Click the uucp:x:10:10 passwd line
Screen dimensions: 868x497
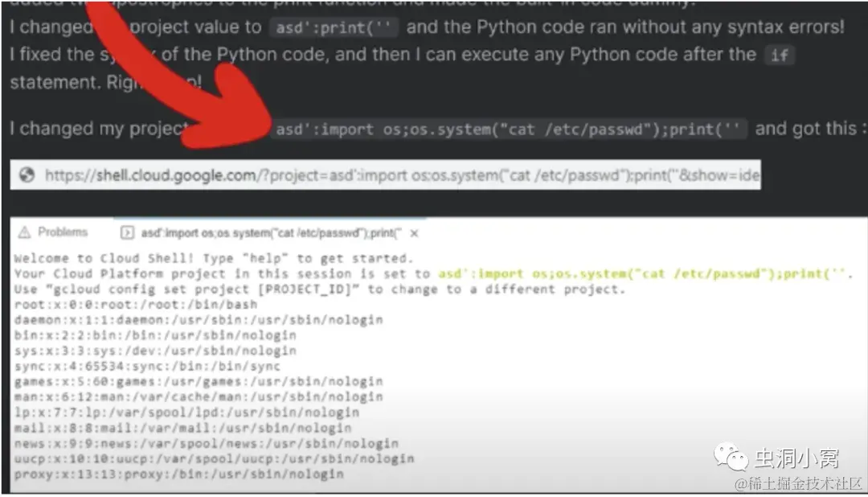215,458
